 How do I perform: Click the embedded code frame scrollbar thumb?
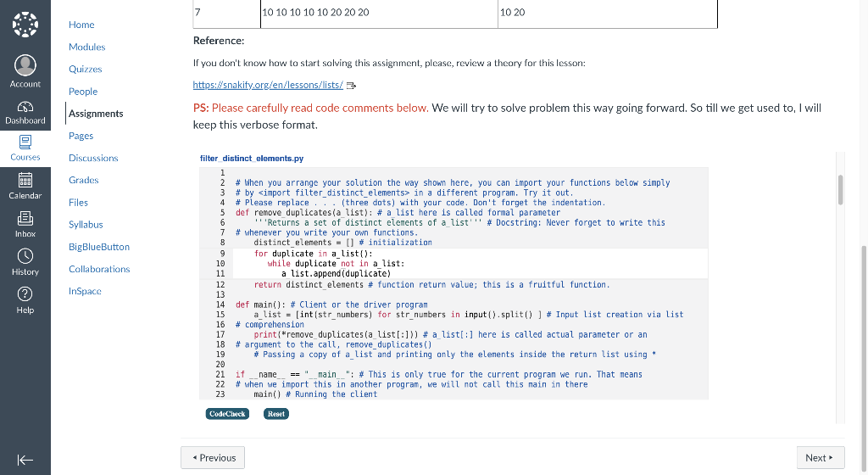pos(840,190)
